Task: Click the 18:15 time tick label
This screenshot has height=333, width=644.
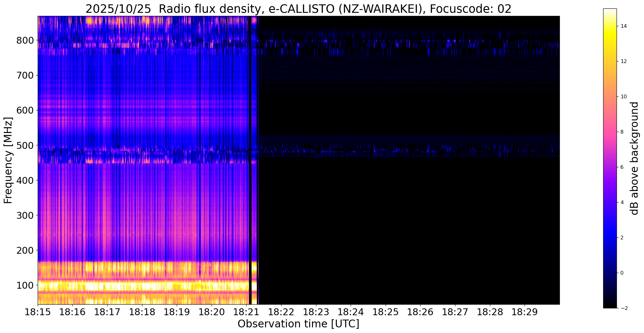Action: coord(38,312)
